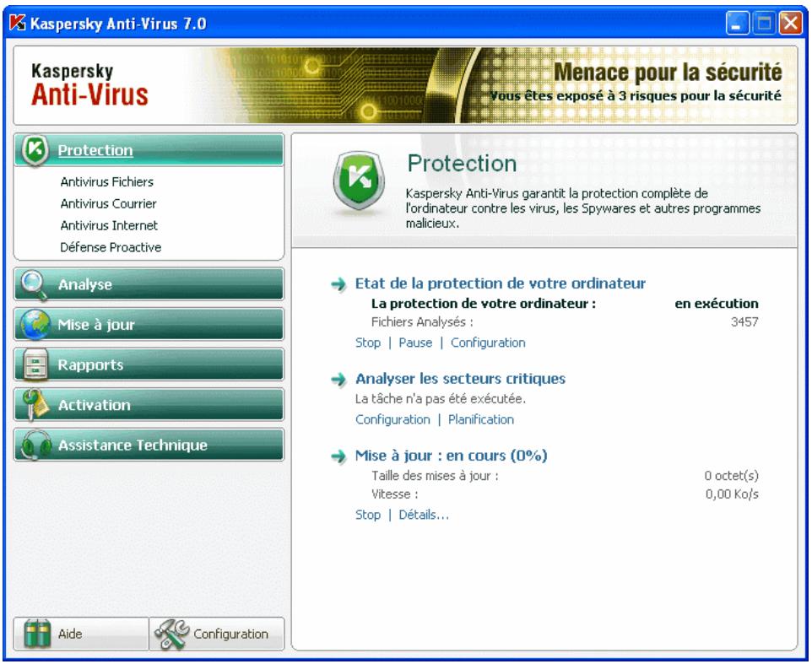The width and height of the screenshot is (812, 664).
Task: Click the large green shield Protection icon
Action: pyautogui.click(x=359, y=180)
